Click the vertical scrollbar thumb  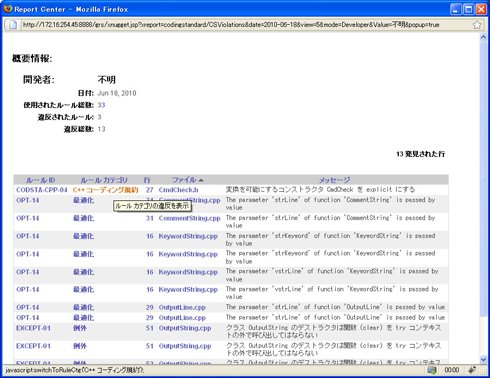[483, 178]
